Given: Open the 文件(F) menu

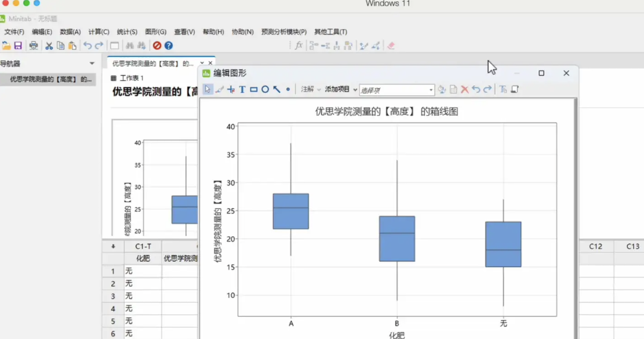Looking at the screenshot, I should pos(14,32).
